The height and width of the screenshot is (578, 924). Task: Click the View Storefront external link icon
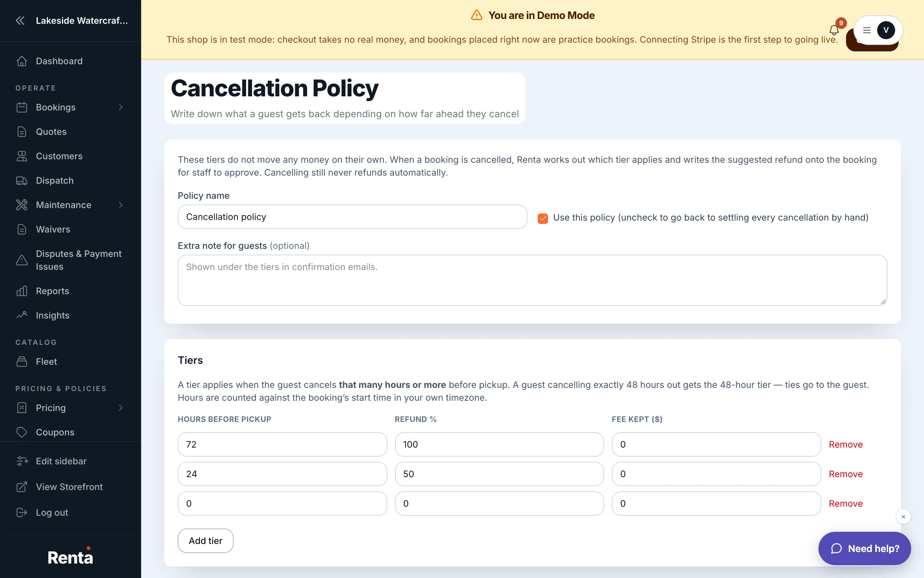(22, 486)
